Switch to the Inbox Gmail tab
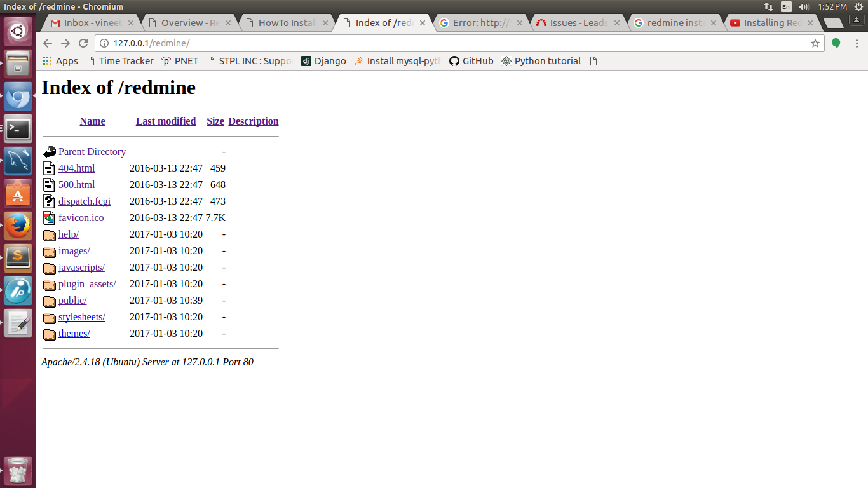Image resolution: width=868 pixels, height=488 pixels. click(x=93, y=23)
